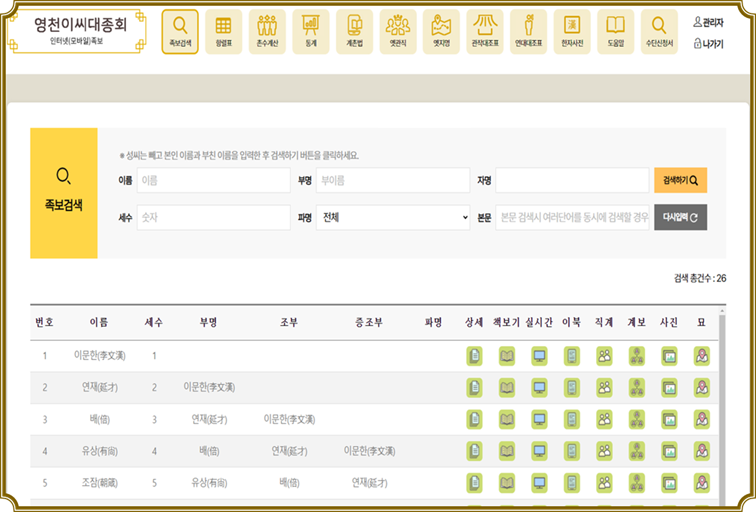
Task: Open the 도움말 book icon
Action: coord(616,31)
